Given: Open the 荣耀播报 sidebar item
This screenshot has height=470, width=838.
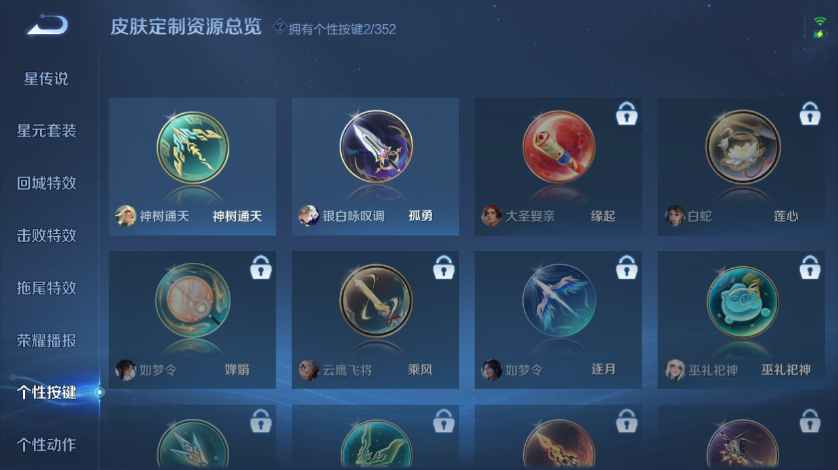Looking at the screenshot, I should [x=46, y=340].
